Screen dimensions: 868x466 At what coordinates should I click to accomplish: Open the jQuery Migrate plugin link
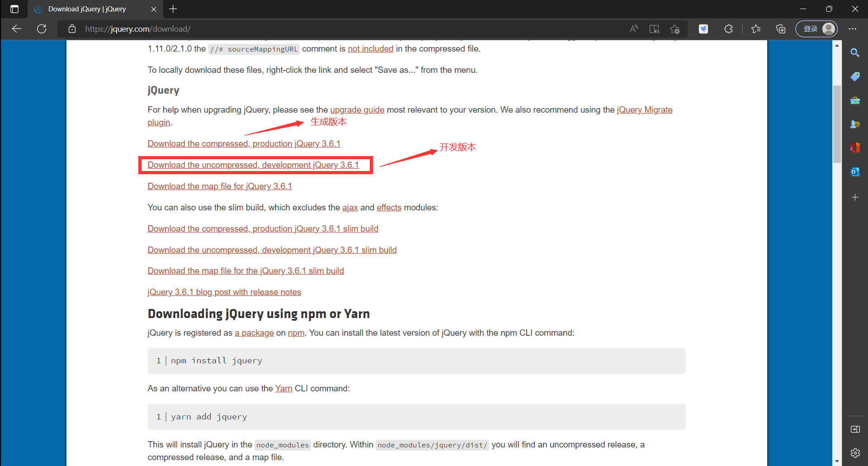[645, 110]
